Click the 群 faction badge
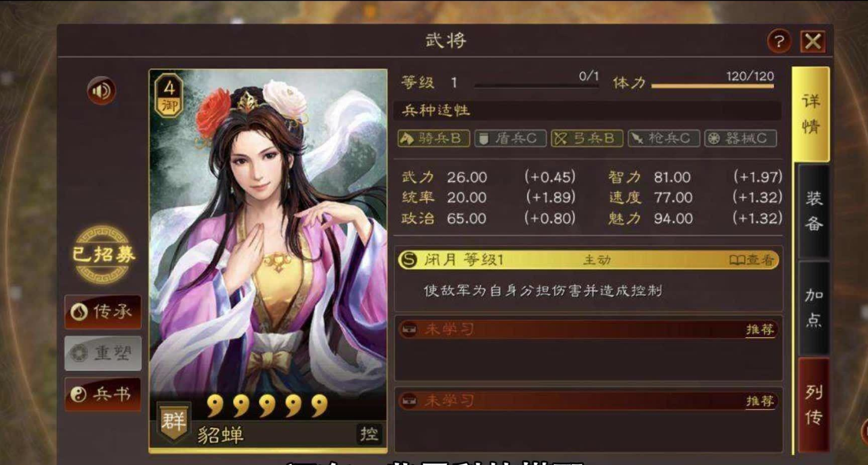 (174, 421)
